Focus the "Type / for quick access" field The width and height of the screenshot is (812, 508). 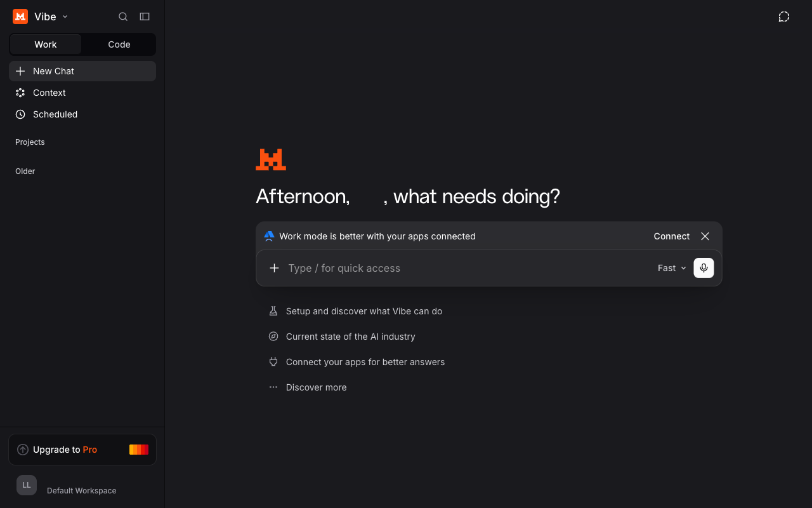[468, 268]
